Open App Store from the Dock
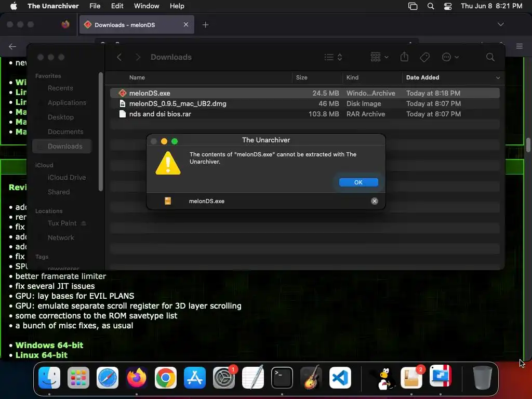This screenshot has height=399, width=532. tap(195, 377)
